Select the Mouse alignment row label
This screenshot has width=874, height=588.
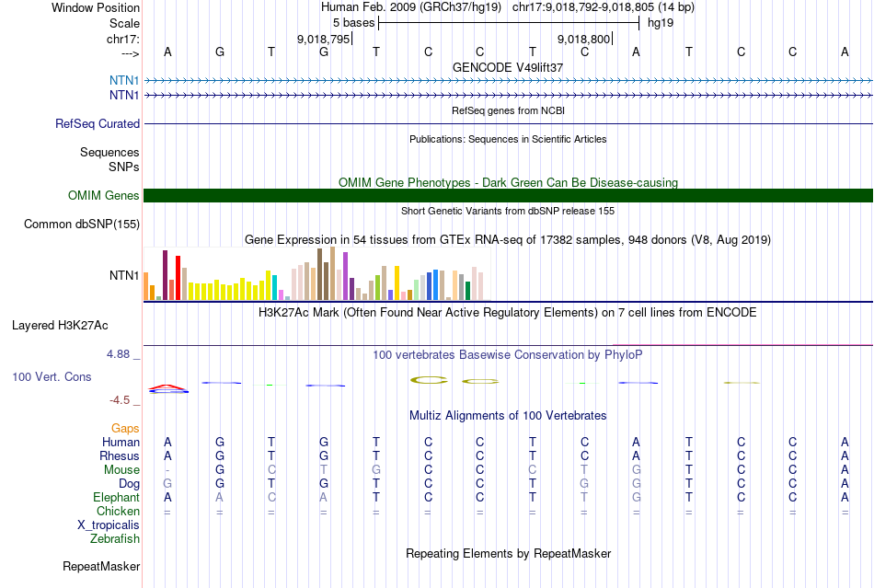121,470
